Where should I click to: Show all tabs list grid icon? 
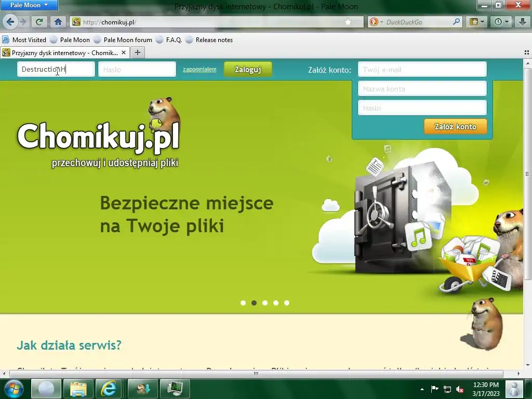pos(527,52)
